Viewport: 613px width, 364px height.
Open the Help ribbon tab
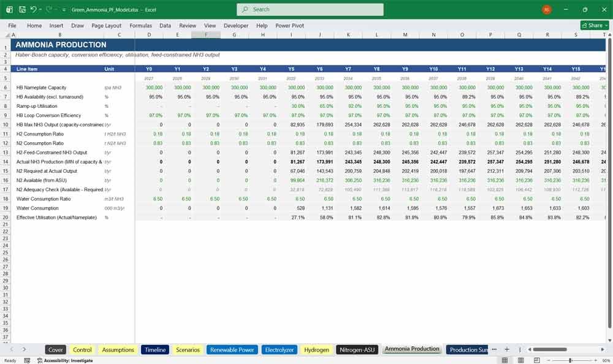click(262, 25)
